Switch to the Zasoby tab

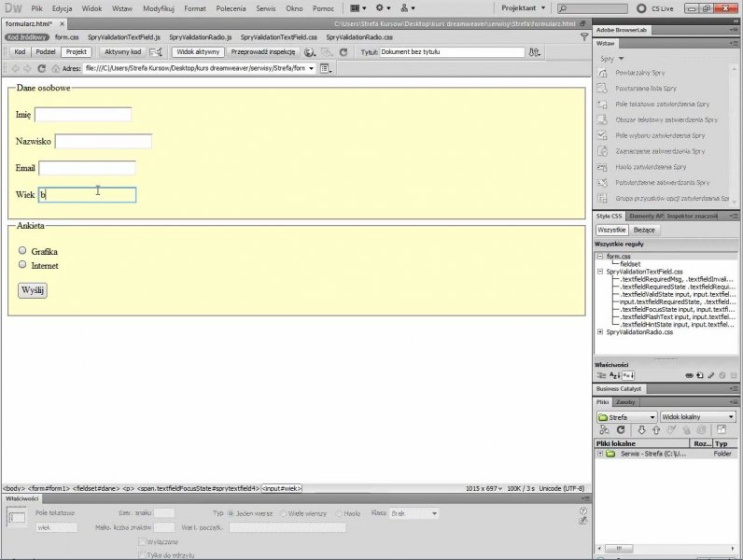point(624,402)
